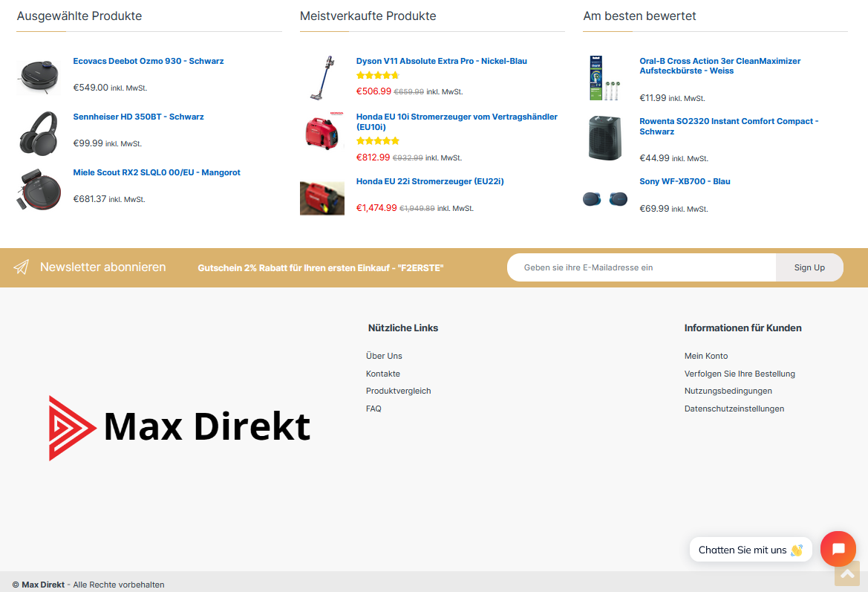
Task: Click the Sign Up button
Action: pos(809,267)
